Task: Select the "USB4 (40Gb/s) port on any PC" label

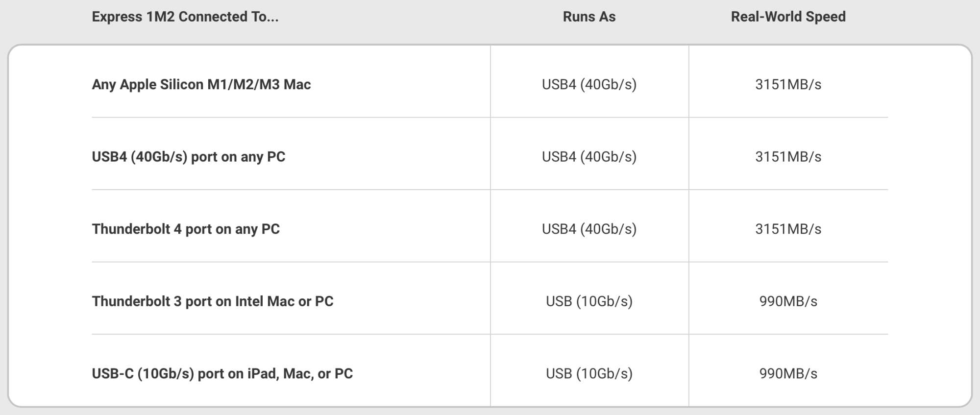Action: [x=188, y=157]
